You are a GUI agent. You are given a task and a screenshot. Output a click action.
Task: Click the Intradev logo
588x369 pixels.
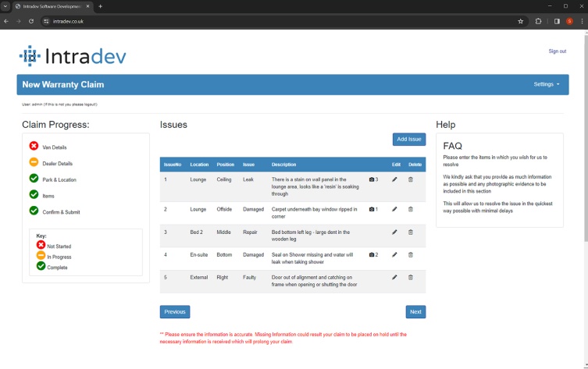click(x=73, y=56)
